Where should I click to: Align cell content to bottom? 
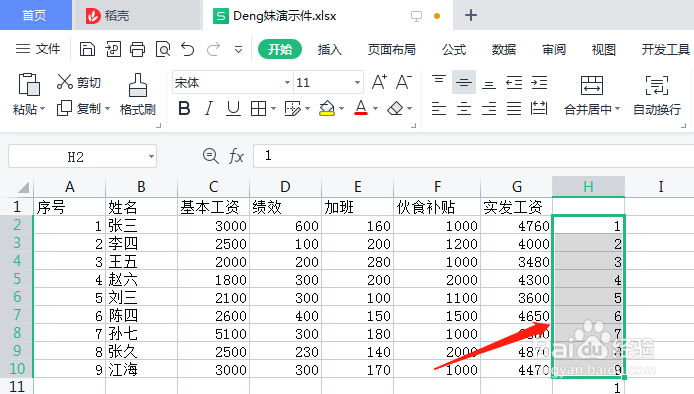[489, 83]
